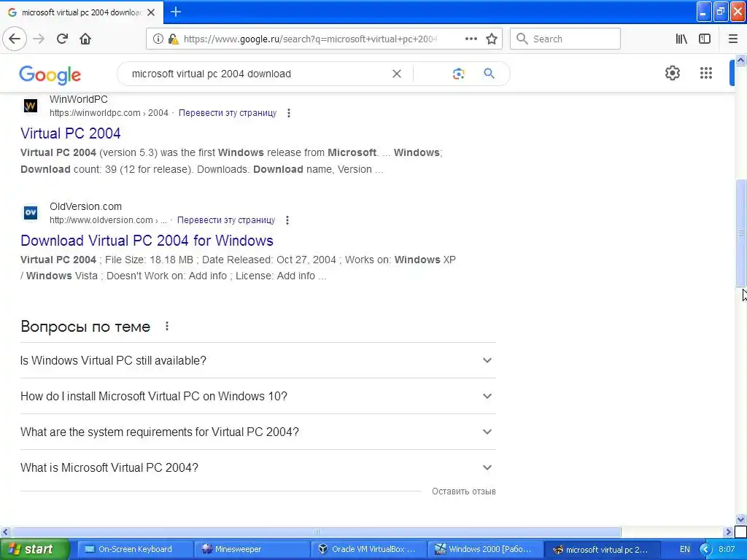Expand "What is Microsoft Virtual PC 2004?"
The height and width of the screenshot is (560, 747).
258,467
